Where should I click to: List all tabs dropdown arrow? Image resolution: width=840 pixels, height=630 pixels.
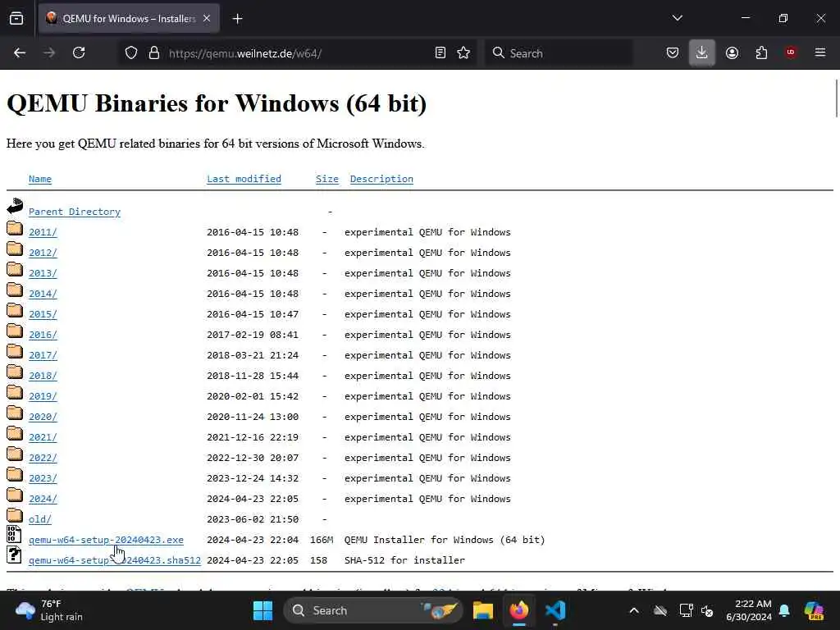click(678, 18)
